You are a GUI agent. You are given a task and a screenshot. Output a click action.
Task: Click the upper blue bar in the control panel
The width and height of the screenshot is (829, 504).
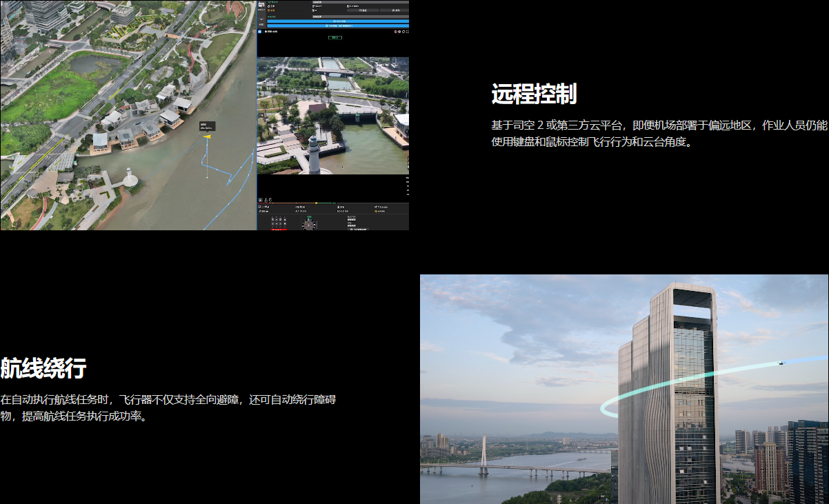[339, 21]
